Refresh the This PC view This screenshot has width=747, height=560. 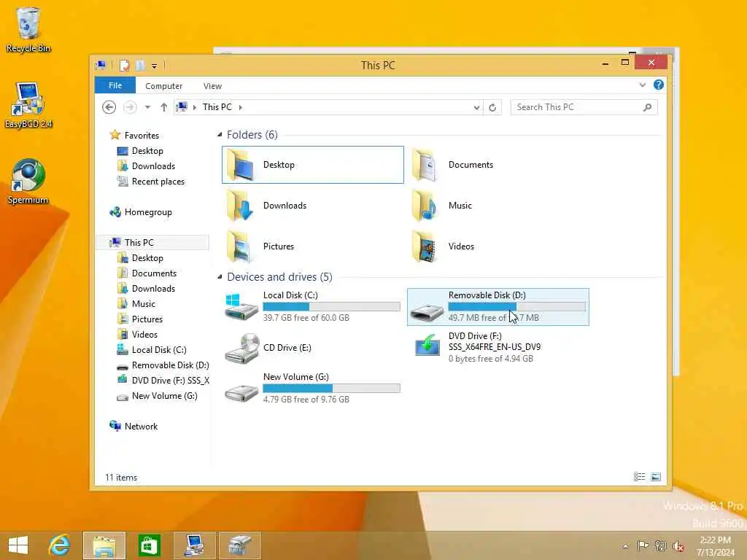click(492, 108)
